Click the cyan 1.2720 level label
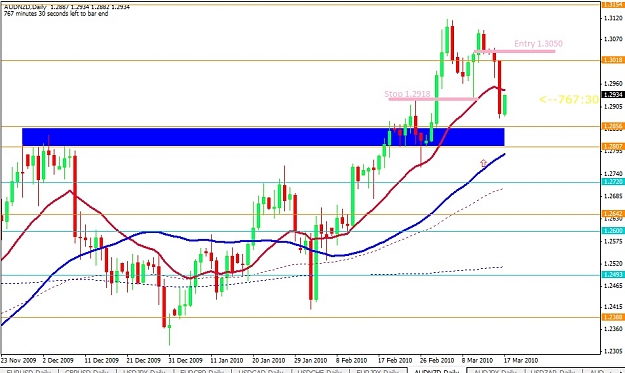This screenshot has width=625, height=373. [612, 182]
